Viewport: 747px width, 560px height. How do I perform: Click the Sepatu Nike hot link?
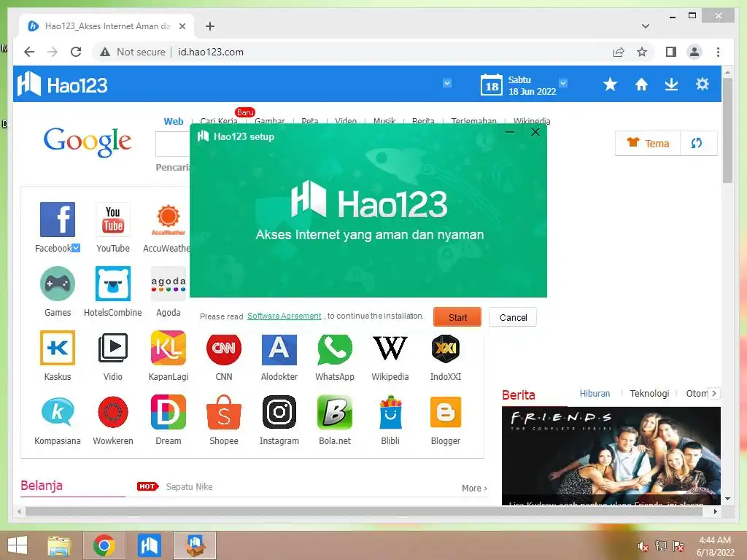[189, 486]
